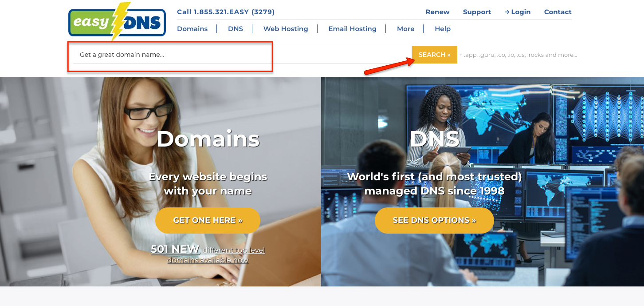Open the 501 NEW top level domains link

(208, 254)
